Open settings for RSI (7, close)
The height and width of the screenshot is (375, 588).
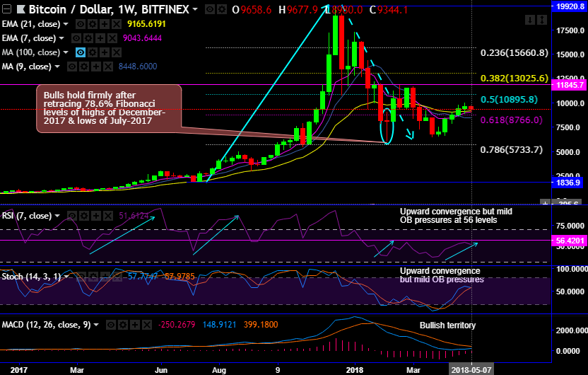click(x=84, y=216)
